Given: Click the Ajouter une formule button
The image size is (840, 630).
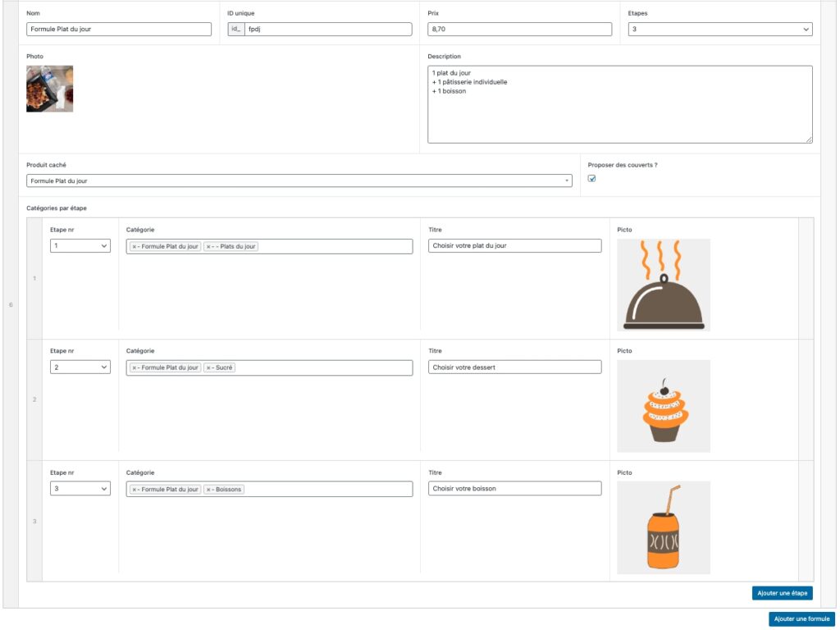Looking at the screenshot, I should 801,619.
